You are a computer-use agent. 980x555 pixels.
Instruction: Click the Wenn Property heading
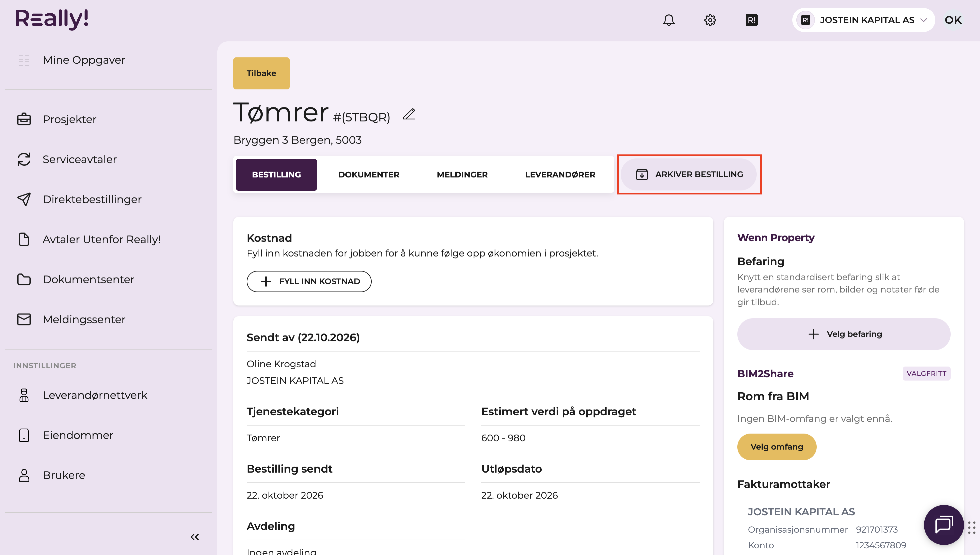776,237
